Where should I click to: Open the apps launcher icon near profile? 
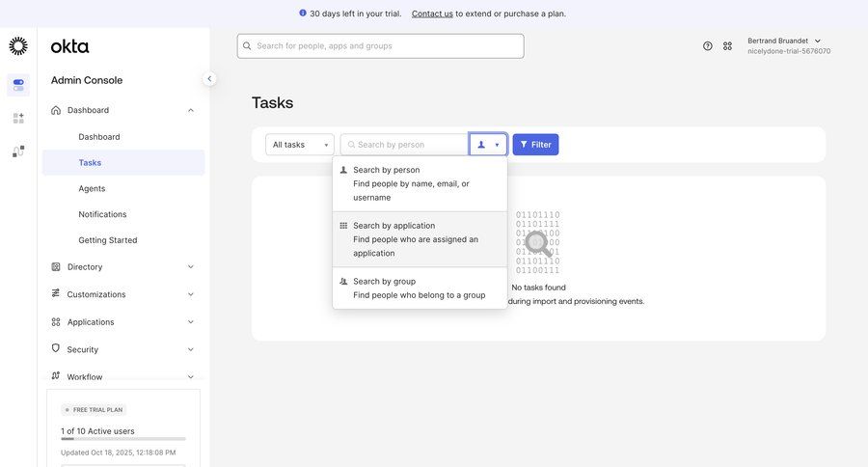pos(727,46)
